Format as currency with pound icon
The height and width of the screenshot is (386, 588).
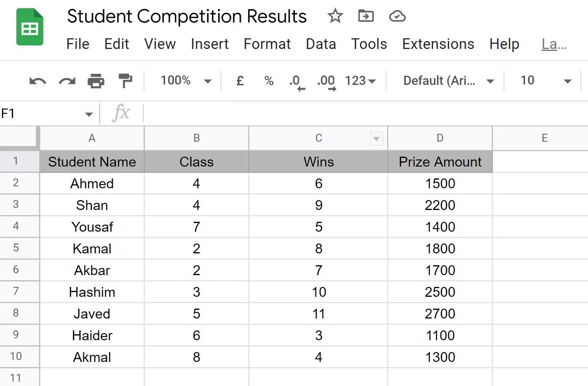240,81
